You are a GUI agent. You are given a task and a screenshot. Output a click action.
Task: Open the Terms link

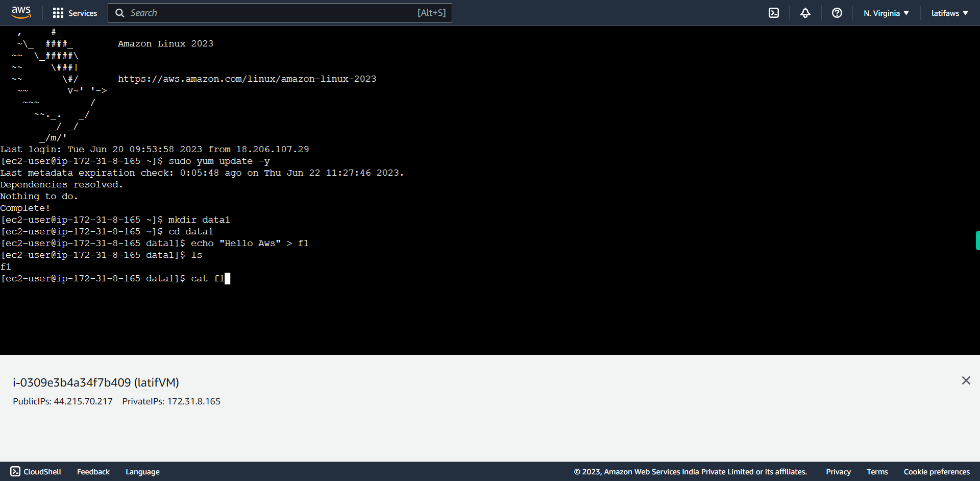(x=877, y=471)
